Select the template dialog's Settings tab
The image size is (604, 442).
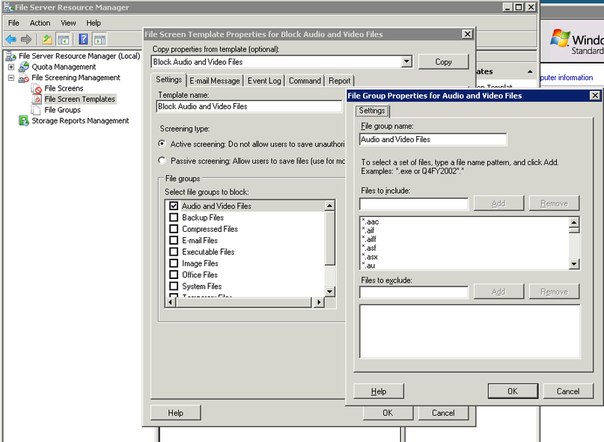169,80
